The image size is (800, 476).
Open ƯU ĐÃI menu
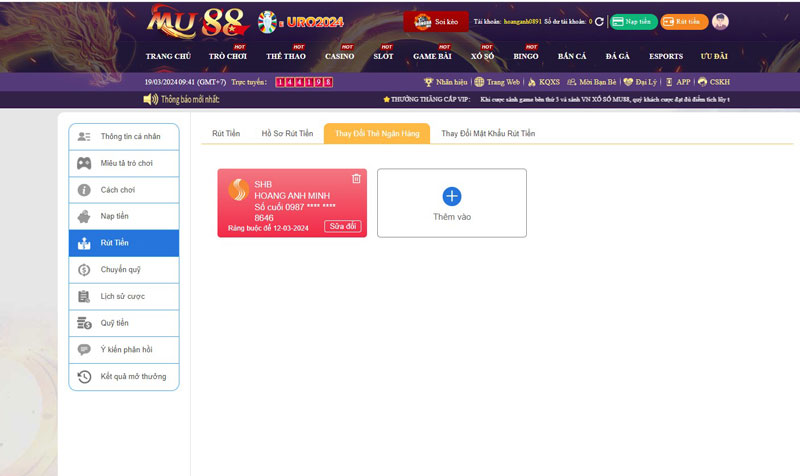coord(714,56)
